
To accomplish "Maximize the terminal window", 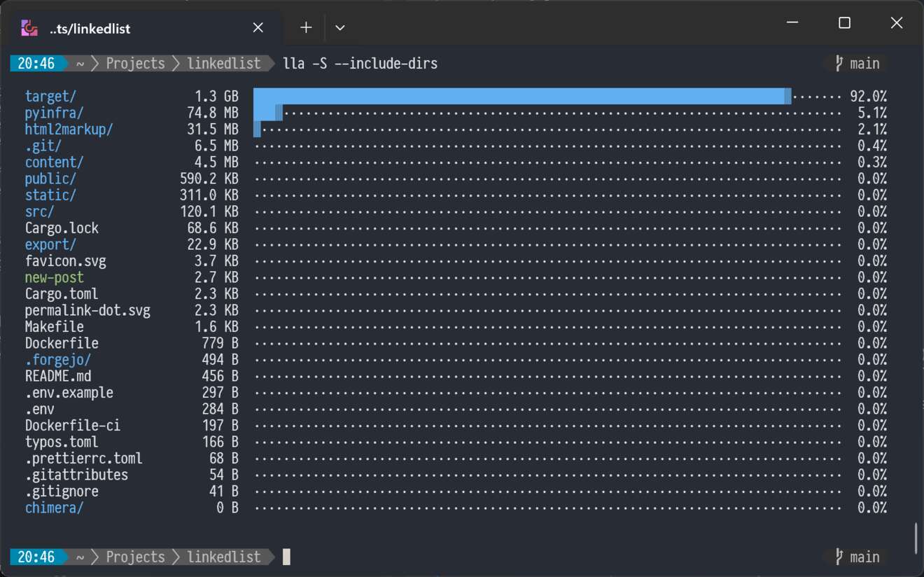I will (844, 23).
